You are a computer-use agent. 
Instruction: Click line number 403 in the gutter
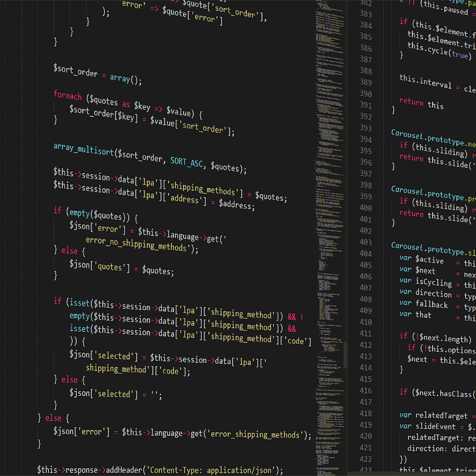tap(365, 242)
